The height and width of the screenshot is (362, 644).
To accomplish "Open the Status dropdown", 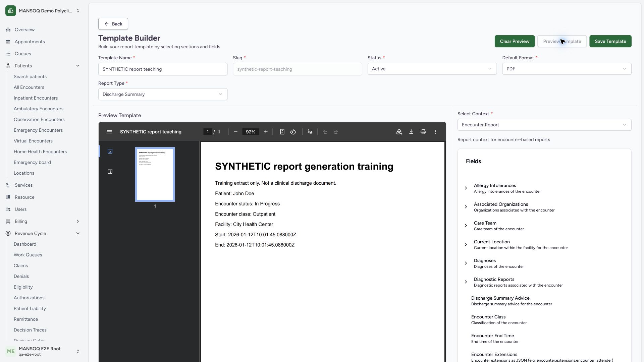I will [432, 69].
